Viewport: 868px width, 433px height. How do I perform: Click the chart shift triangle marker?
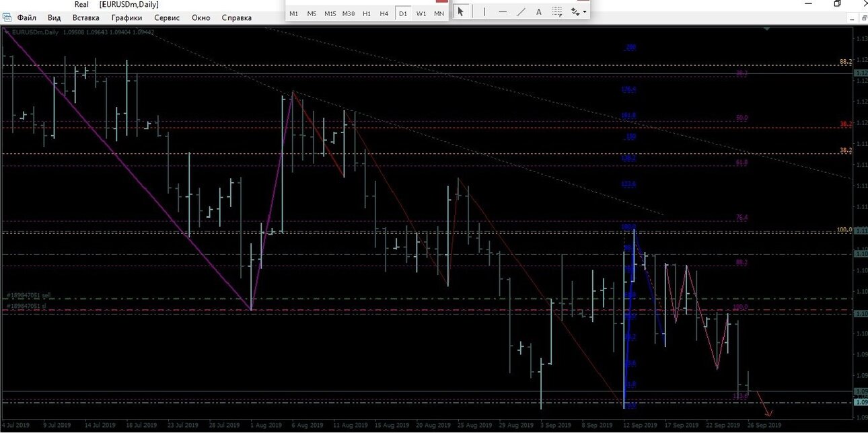pos(767,30)
